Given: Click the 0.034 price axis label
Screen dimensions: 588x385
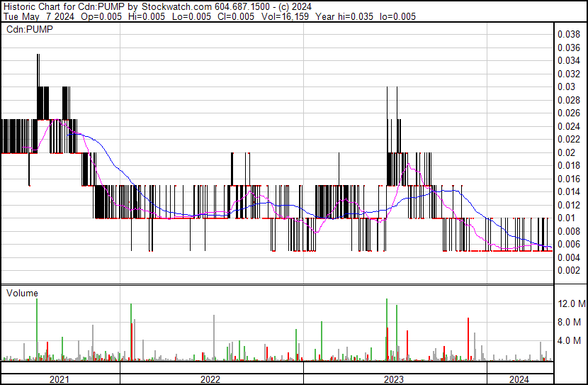Looking at the screenshot, I should click(x=569, y=60).
